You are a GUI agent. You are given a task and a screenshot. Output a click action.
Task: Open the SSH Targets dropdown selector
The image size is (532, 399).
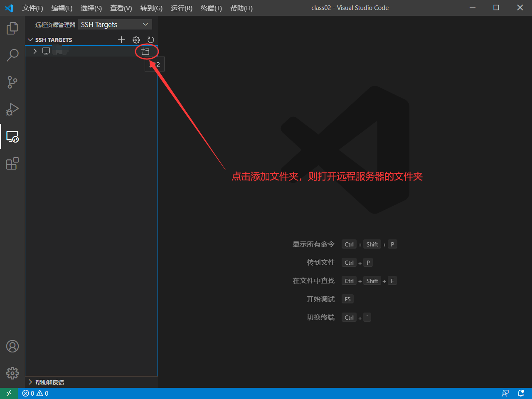pyautogui.click(x=115, y=25)
